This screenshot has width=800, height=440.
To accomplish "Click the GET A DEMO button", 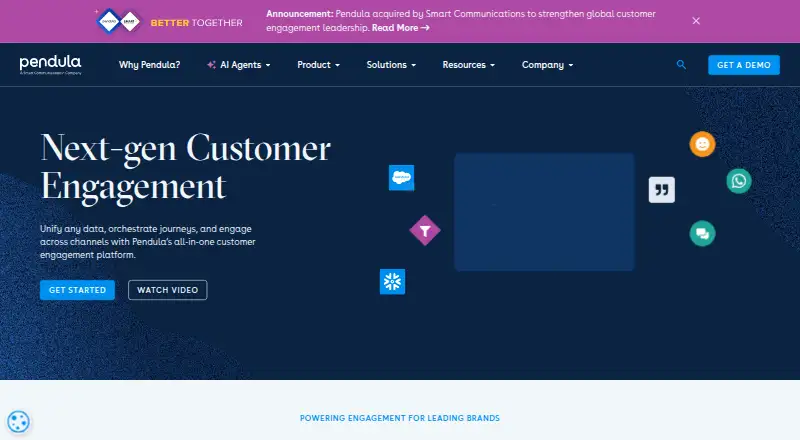I will pos(744,65).
